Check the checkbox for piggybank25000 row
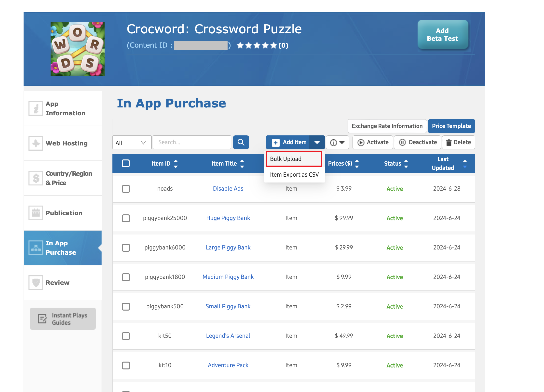544x392 pixels. point(126,218)
